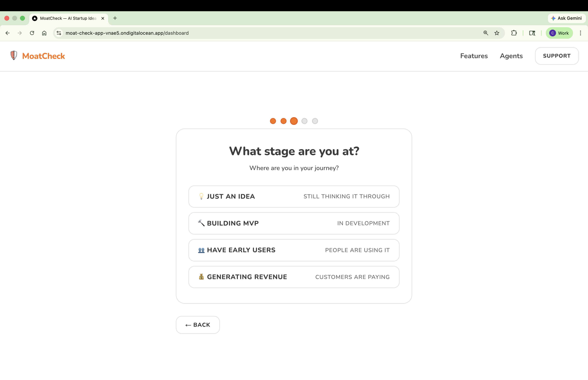Open the Extensions puzzle icon
This screenshot has height=380, width=588.
pos(514,33)
